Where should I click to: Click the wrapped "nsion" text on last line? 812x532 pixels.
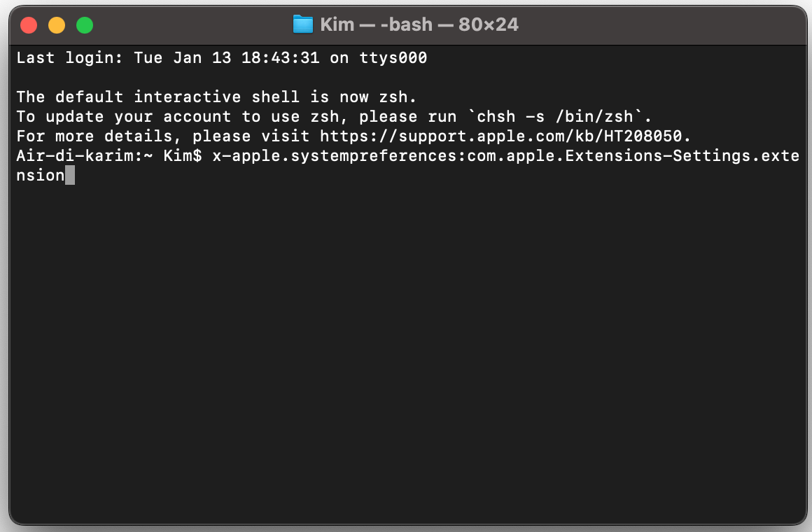(x=41, y=175)
